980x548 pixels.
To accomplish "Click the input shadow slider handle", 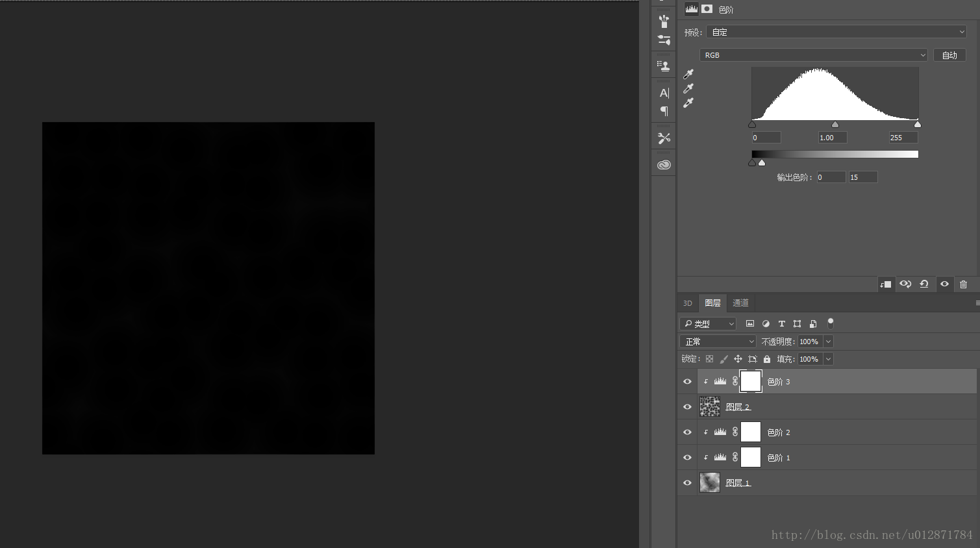I will pyautogui.click(x=752, y=125).
